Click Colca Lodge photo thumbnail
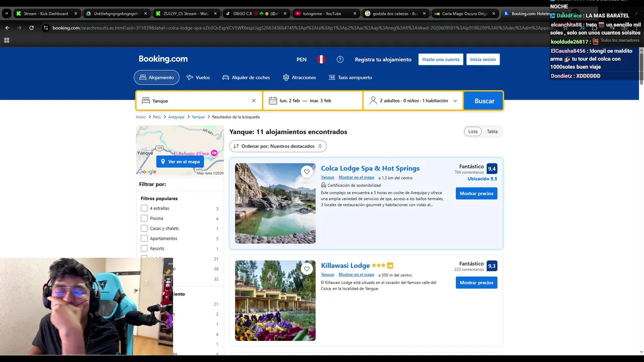This screenshot has width=644, height=362. (x=275, y=203)
